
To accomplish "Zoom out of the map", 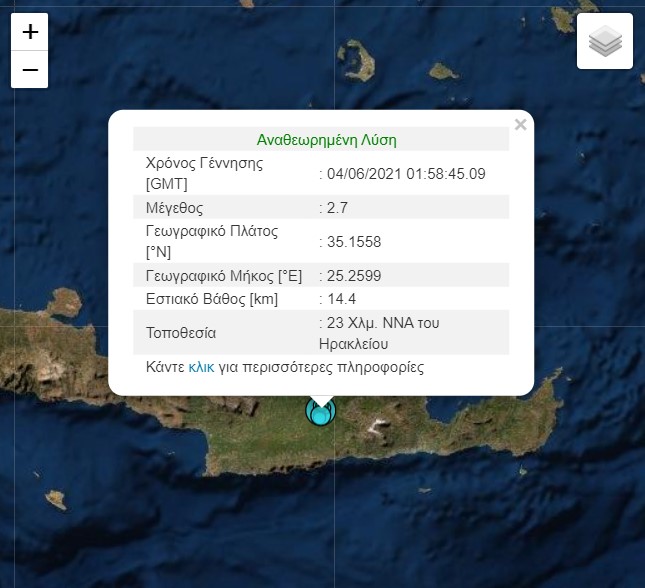I will pos(30,70).
